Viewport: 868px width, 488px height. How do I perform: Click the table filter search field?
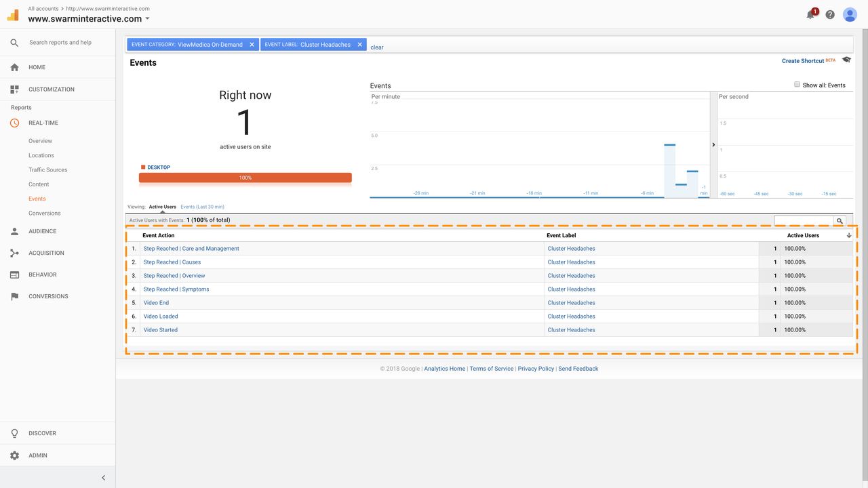(803, 221)
